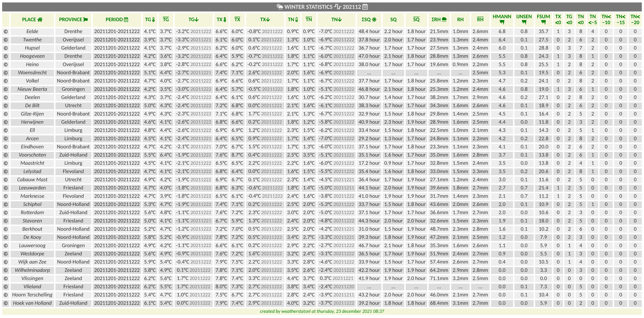644x318 pixels.
Task: Select place name Gilze-Rijen
Action: 32,114
